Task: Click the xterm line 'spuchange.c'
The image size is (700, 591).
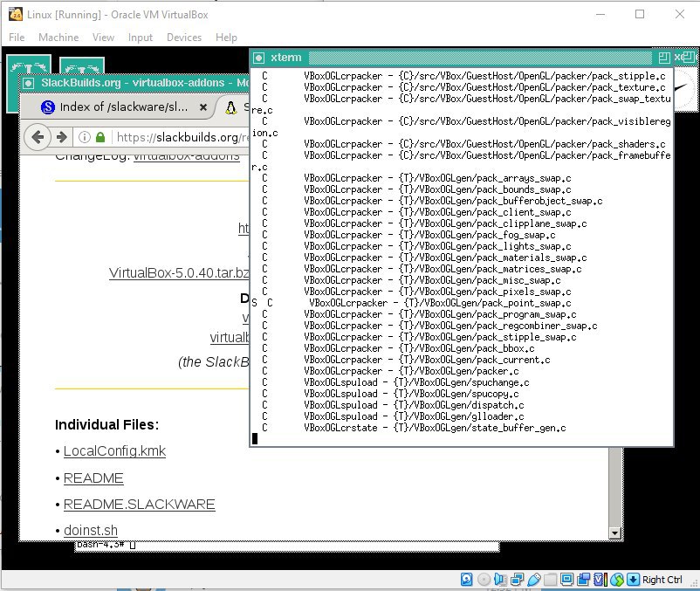Action: point(395,382)
